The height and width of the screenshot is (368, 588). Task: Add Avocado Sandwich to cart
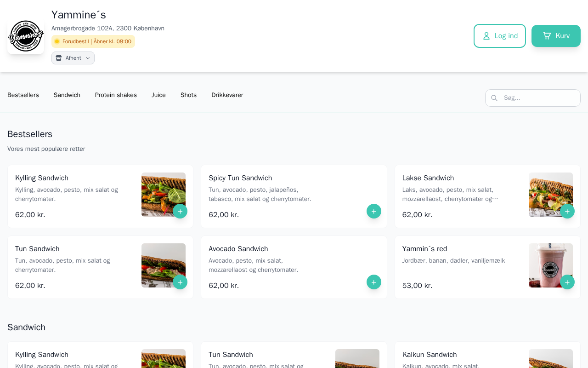click(374, 282)
